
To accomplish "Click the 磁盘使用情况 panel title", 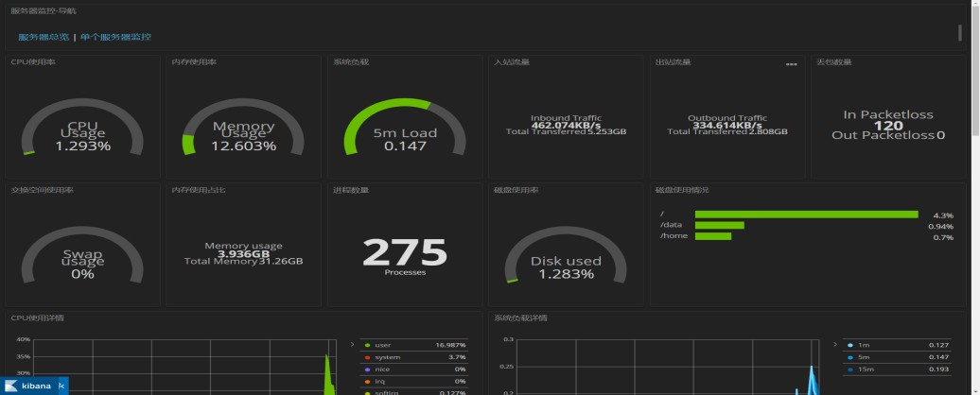I will coord(682,190).
